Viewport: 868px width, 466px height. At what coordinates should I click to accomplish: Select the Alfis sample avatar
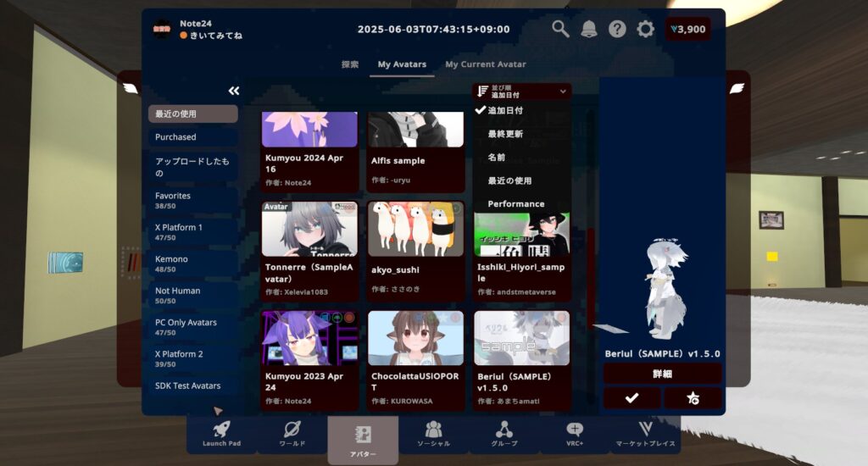[415, 151]
